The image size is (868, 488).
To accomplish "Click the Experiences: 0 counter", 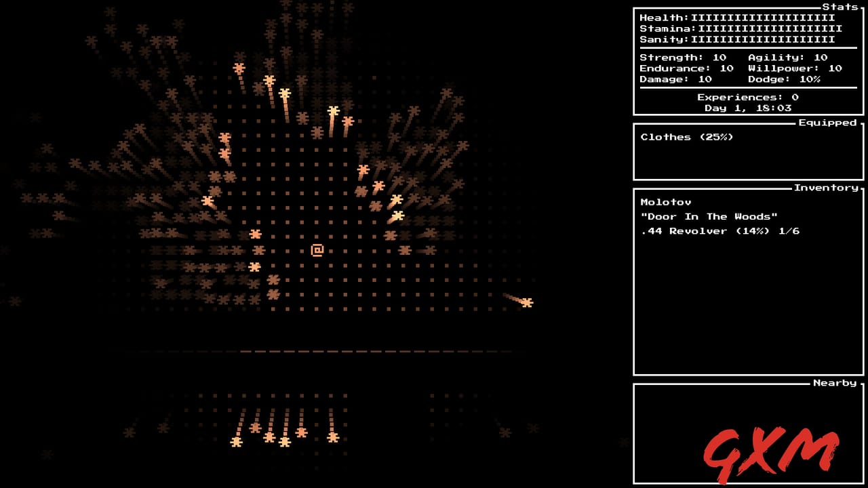I will tap(747, 97).
